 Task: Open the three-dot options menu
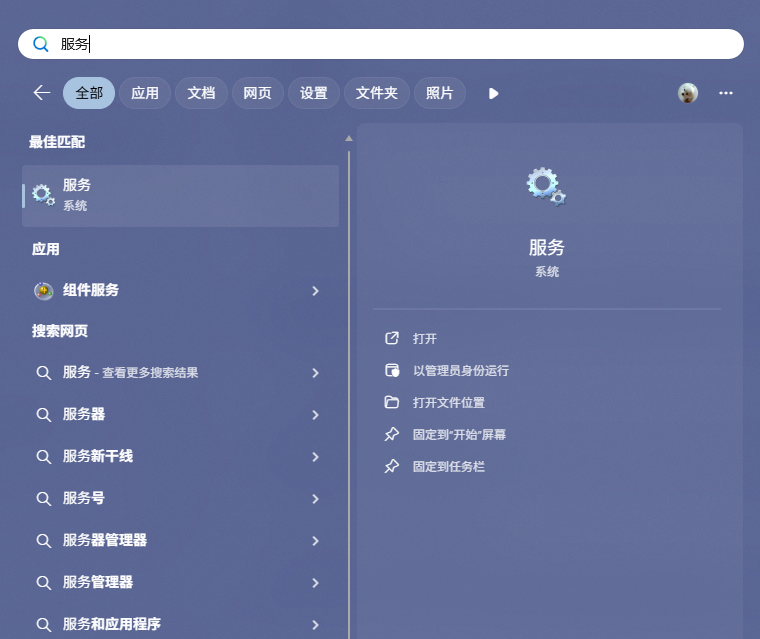click(726, 93)
